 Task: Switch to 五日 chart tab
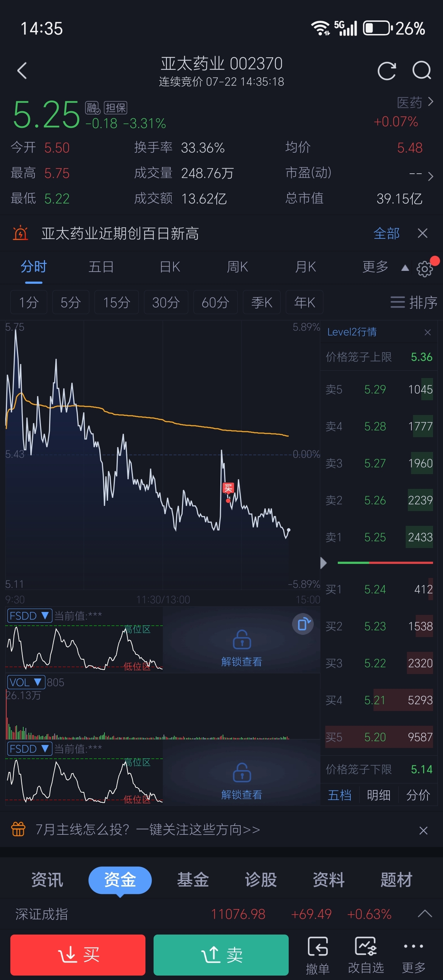[x=102, y=267]
